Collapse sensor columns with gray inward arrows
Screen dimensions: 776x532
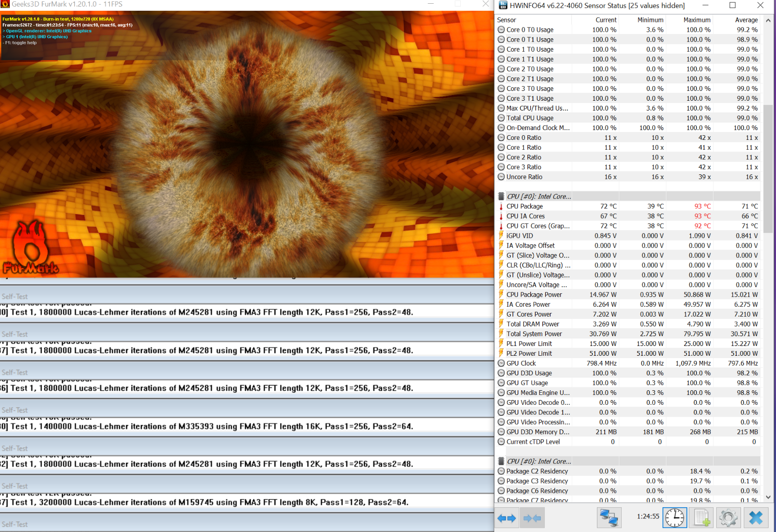[532, 518]
